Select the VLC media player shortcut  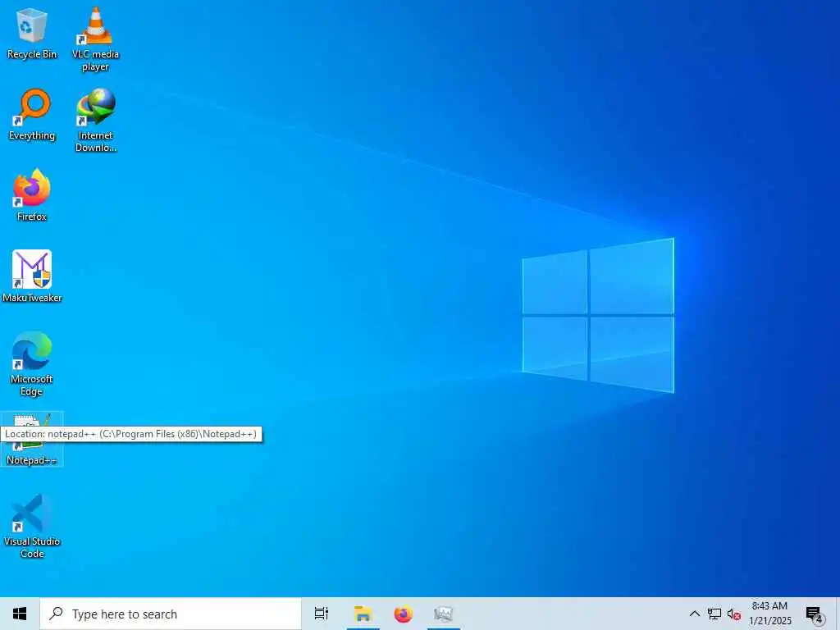pos(95,39)
